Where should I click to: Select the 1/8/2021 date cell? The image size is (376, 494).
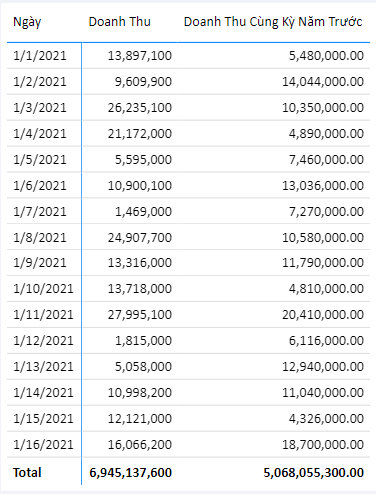pyautogui.click(x=40, y=238)
